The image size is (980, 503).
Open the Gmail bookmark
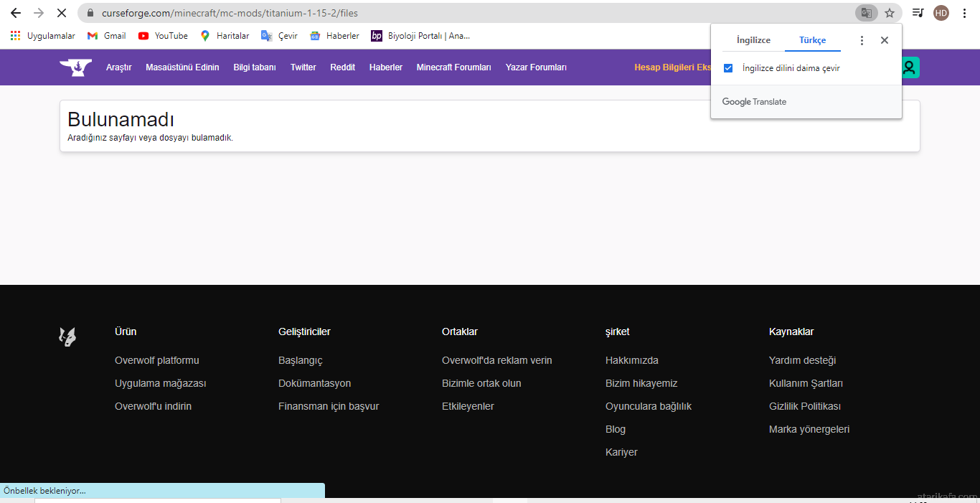[x=106, y=36]
